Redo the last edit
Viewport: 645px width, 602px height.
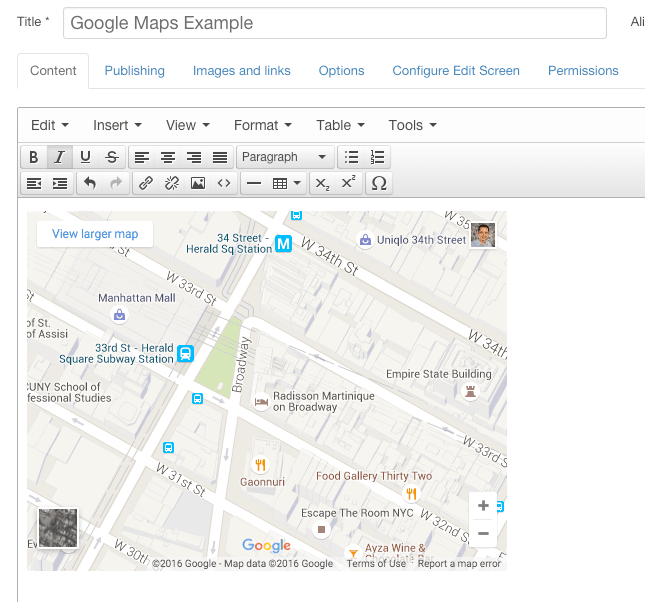116,183
